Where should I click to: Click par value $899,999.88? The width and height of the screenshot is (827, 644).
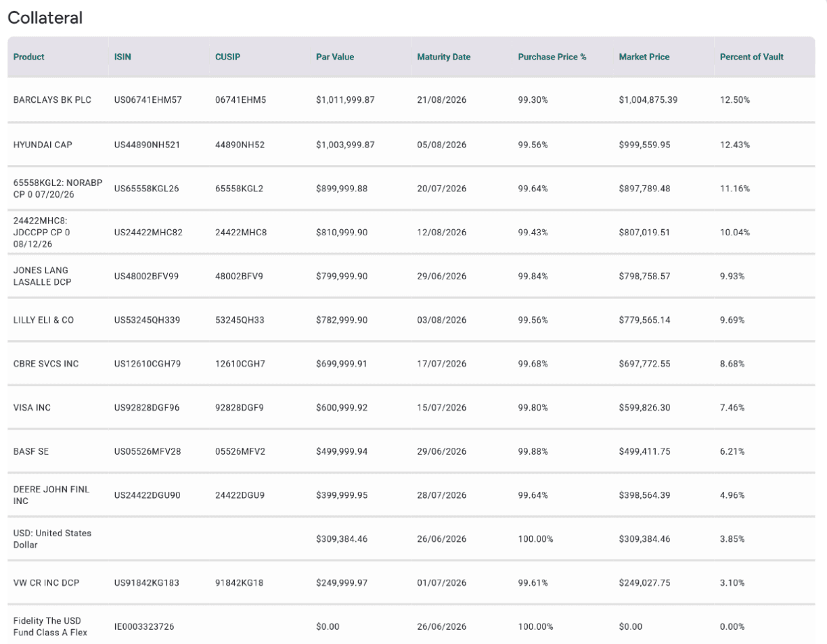coord(342,189)
